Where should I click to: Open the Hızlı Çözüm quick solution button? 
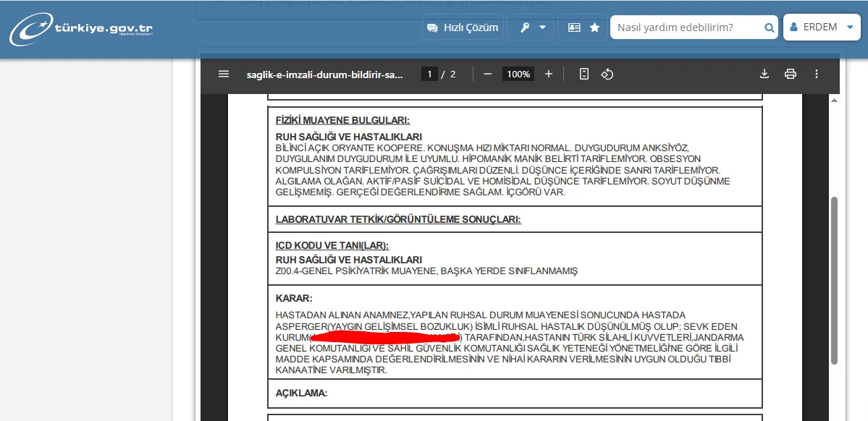point(463,27)
